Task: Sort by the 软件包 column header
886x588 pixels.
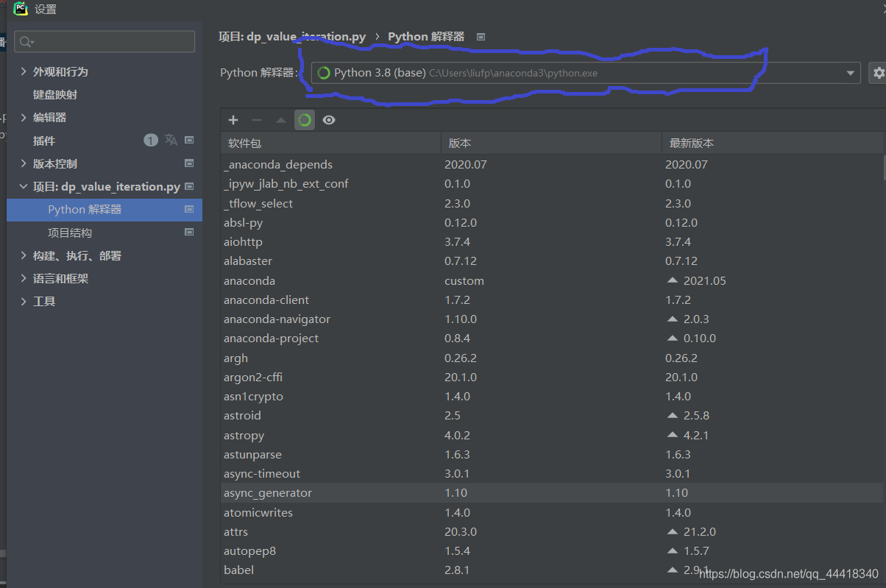Action: coord(330,144)
